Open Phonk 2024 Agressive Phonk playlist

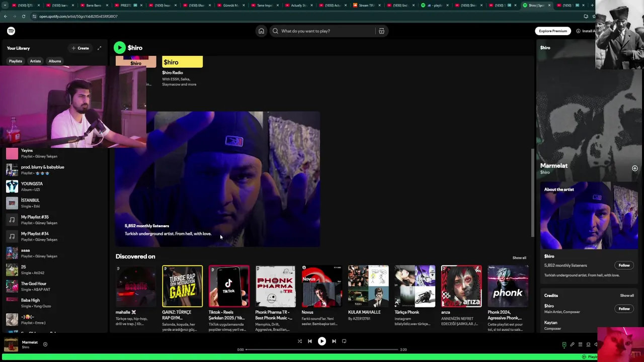tap(508, 297)
